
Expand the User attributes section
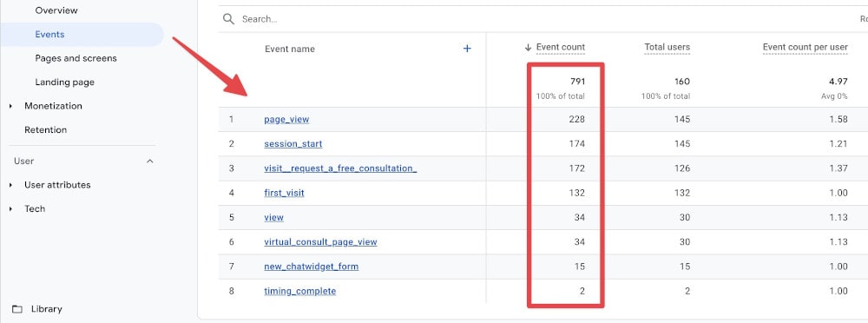[x=11, y=185]
